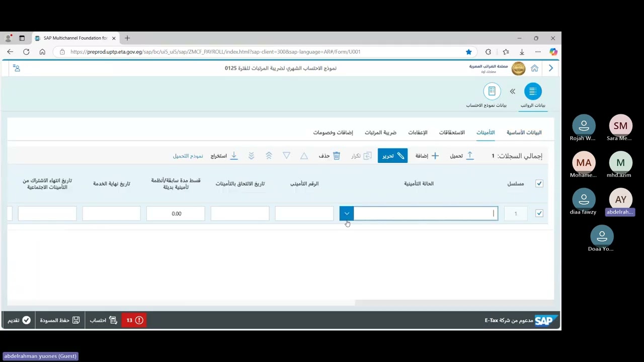Click the حفظ المسودة save draft button
Viewport: 644px width, 362px height.
60,320
